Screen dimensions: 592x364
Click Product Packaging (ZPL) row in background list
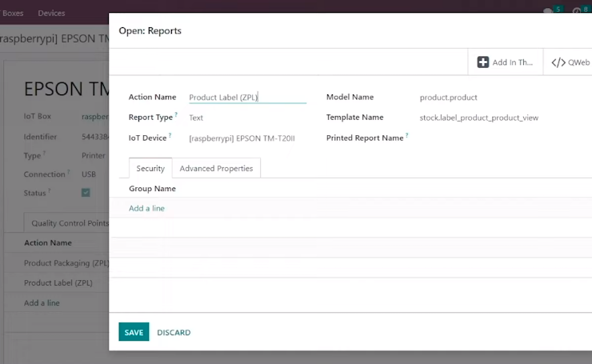click(66, 263)
